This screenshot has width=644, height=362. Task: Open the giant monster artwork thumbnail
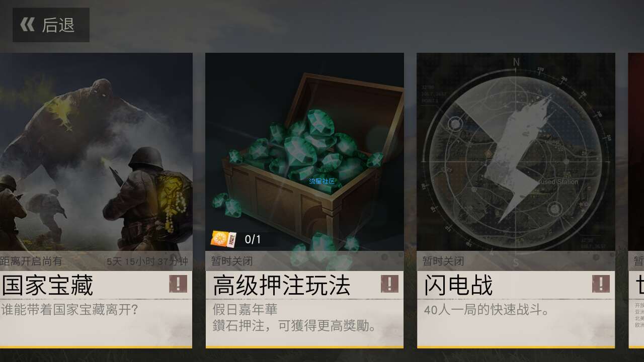pyautogui.click(x=96, y=152)
